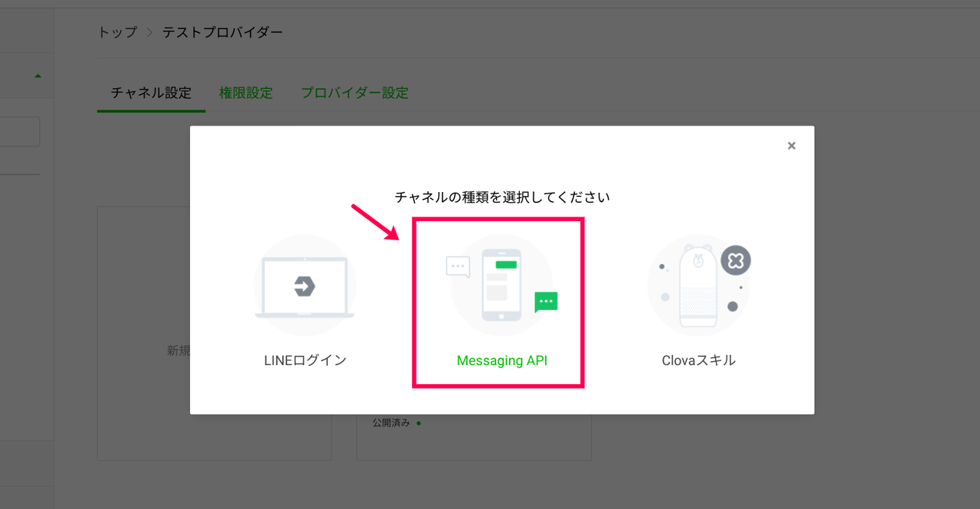Select the LINEログイン laptop icon
Screen dimensions: 980x509
(305, 285)
